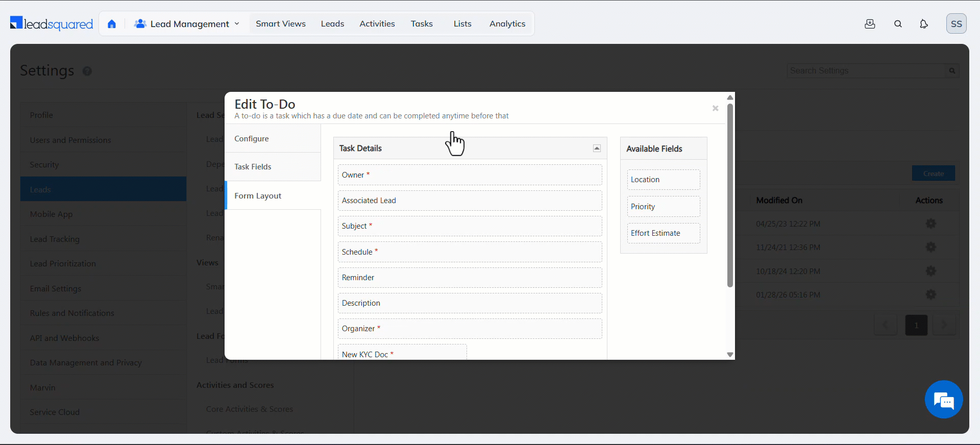Image resolution: width=980 pixels, height=445 pixels.
Task: Click the dialog scrollbar down arrow
Action: [730, 355]
